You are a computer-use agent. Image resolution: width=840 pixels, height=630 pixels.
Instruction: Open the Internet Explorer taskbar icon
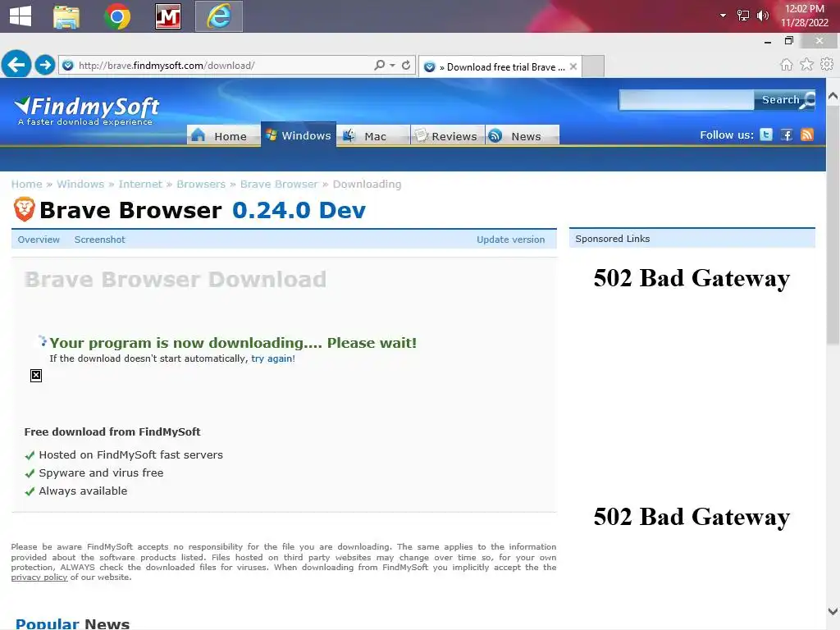pyautogui.click(x=218, y=16)
